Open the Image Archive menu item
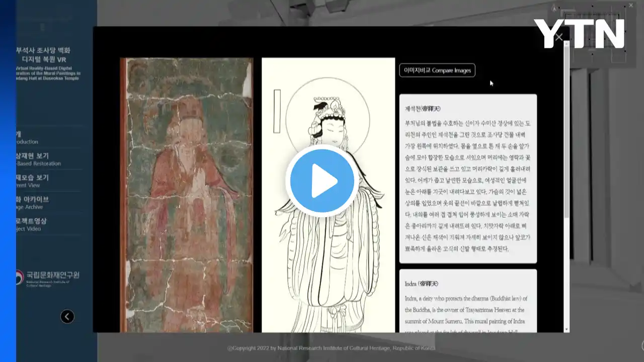Image resolution: width=644 pixels, height=362 pixels. pyautogui.click(x=48, y=203)
